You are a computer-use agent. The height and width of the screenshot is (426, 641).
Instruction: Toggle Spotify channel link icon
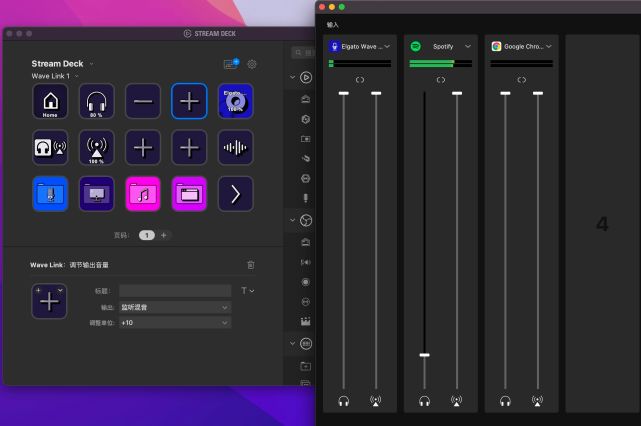point(441,80)
